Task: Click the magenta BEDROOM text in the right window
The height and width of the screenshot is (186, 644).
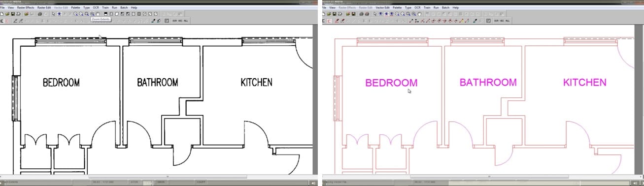Action: [x=391, y=83]
